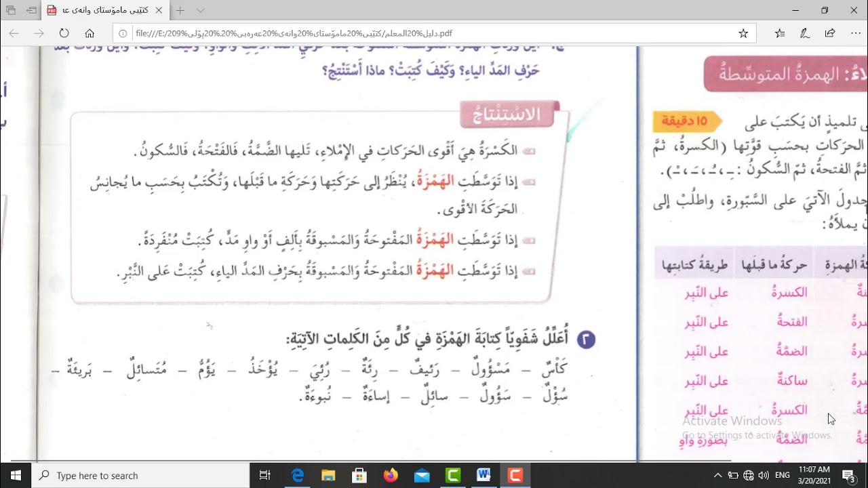Show tabs you've set aside

11,11
